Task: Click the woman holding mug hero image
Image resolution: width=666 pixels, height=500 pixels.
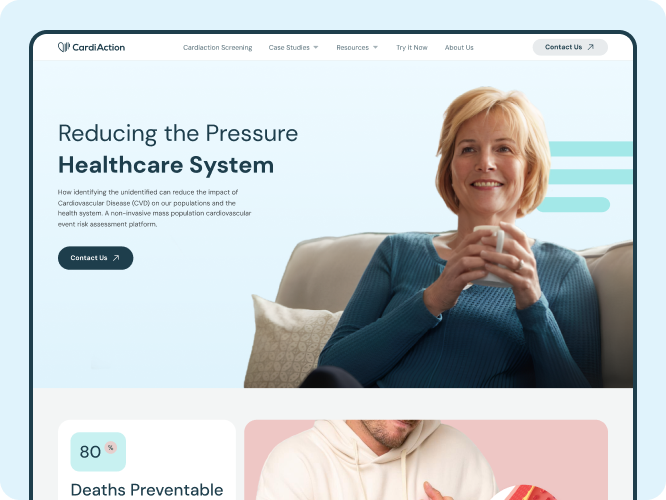Action: click(439, 238)
